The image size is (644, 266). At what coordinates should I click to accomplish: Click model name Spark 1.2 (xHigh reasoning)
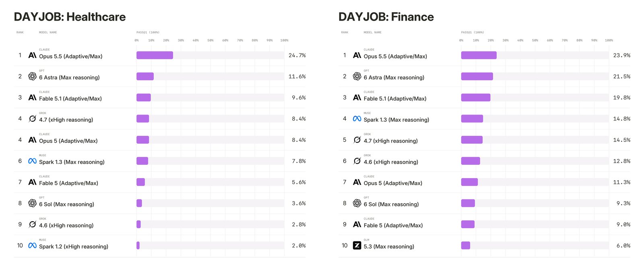coord(74,247)
